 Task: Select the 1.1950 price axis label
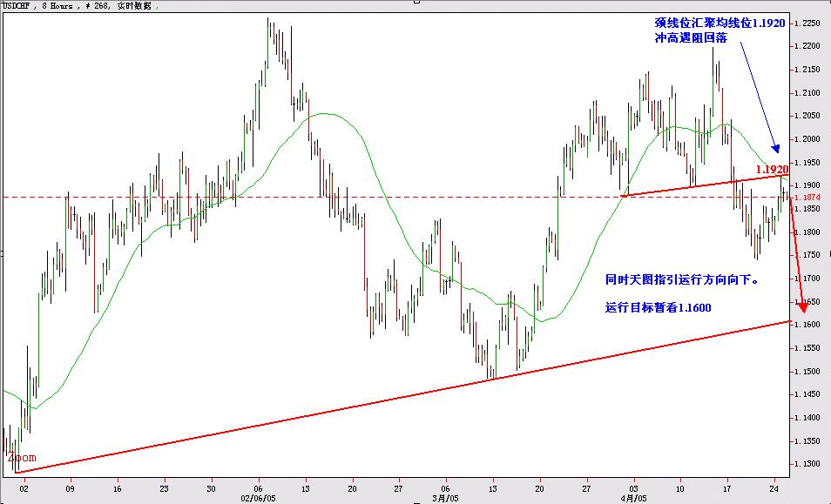pos(806,163)
